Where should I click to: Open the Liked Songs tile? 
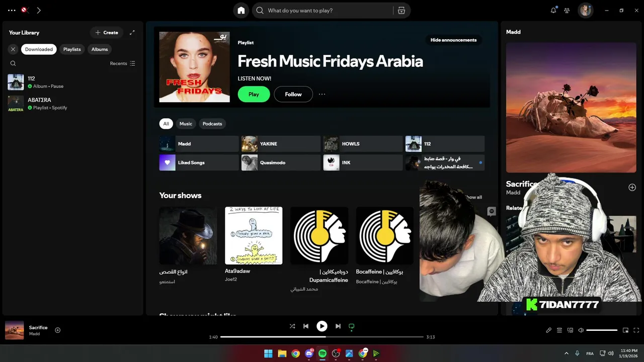[x=199, y=163]
